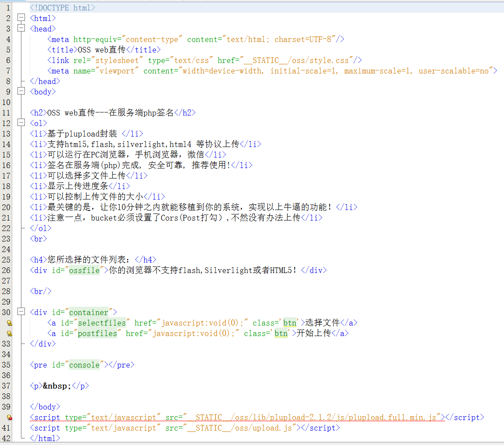Click error lightbulb beside plupload script line
This screenshot has width=504, height=445.
9,418
